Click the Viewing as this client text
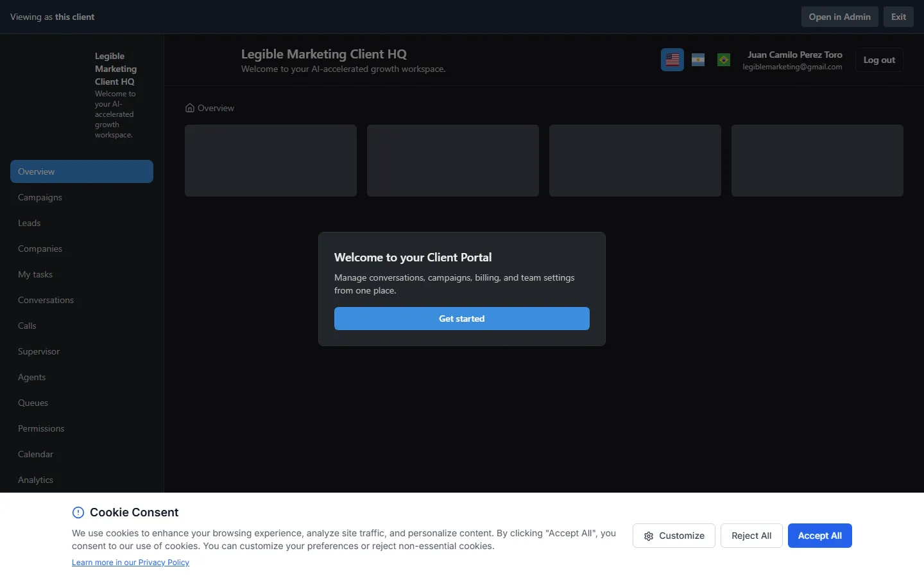924x578 pixels. pos(52,17)
